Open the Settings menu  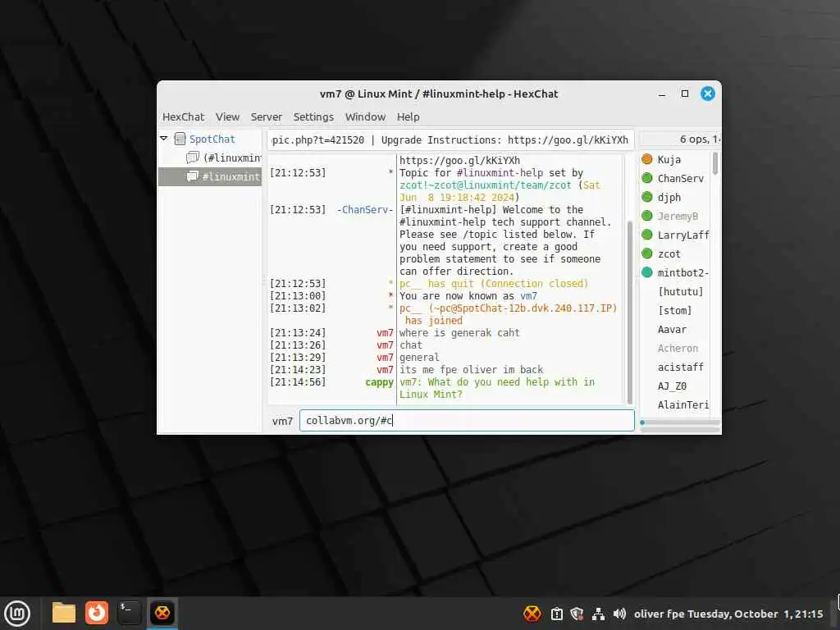(x=313, y=116)
